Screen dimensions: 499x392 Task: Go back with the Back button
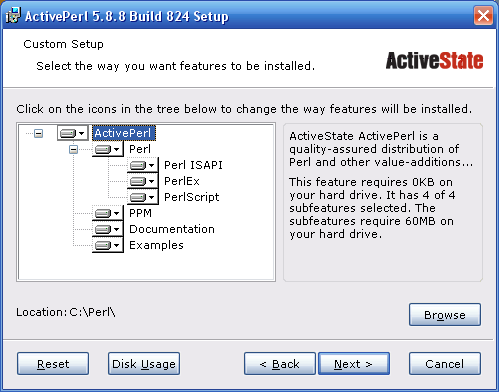click(x=279, y=364)
